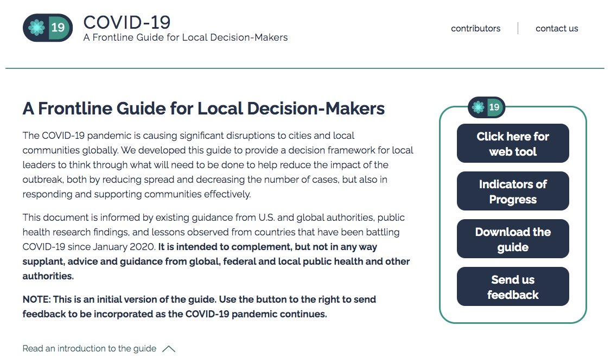The image size is (611, 364).
Task: Click the Read an introduction to the guide link
Action: coord(90,349)
